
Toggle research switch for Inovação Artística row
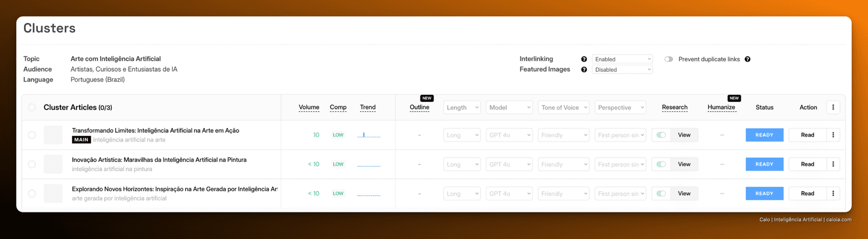[x=661, y=164]
